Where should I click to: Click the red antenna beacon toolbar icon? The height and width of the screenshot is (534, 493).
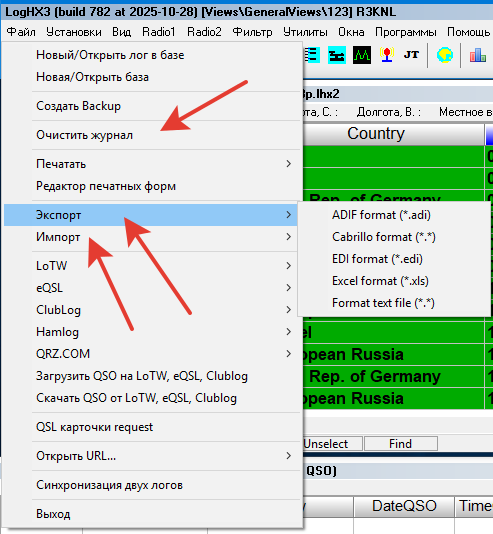387,55
